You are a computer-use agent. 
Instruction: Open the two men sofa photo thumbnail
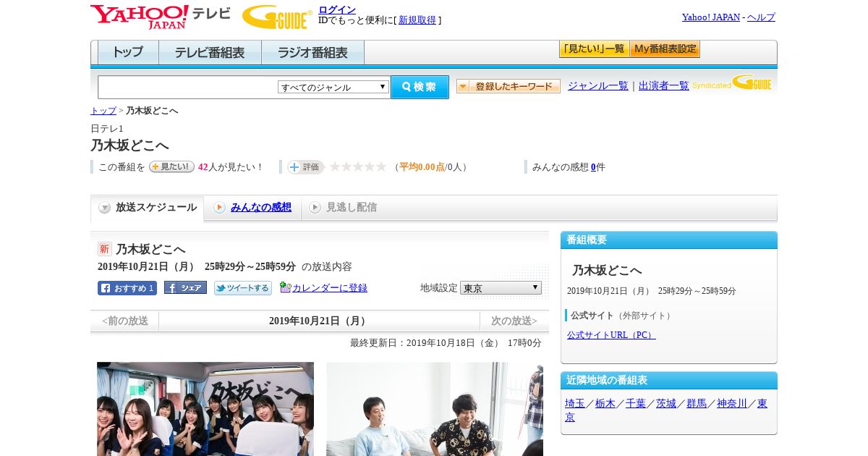coord(435,409)
